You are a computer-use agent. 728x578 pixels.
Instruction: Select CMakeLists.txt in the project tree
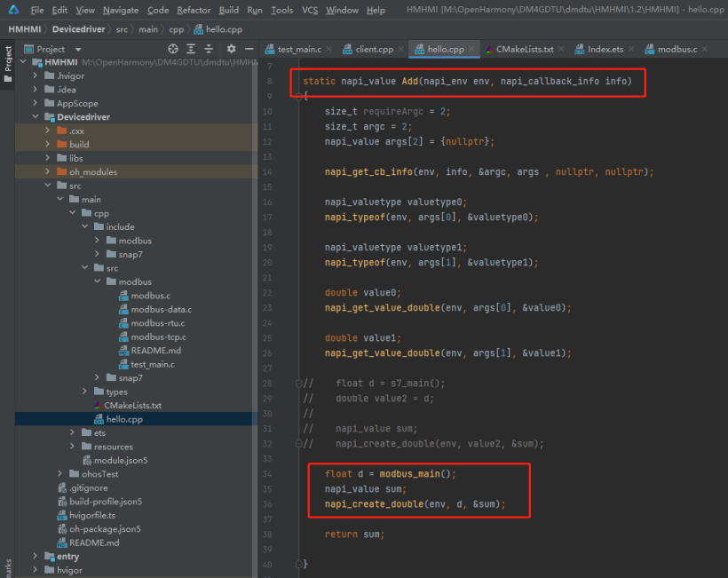pos(128,405)
